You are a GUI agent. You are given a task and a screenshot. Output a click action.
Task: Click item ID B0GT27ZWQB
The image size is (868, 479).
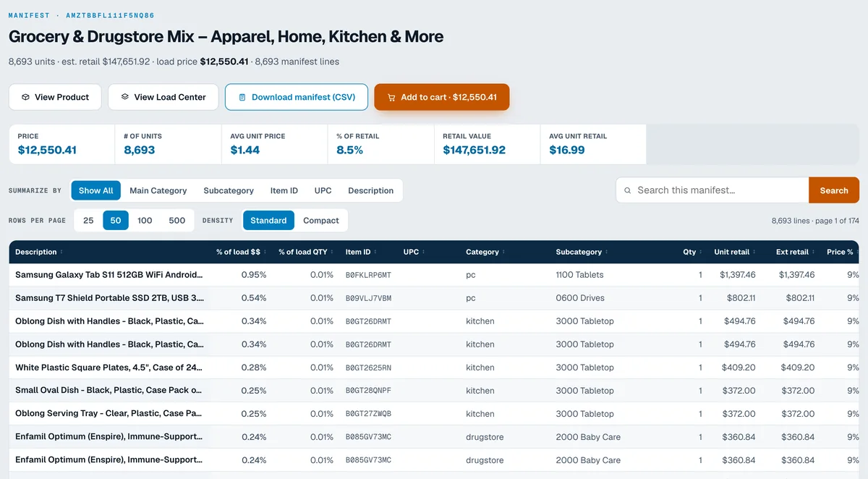(368, 414)
